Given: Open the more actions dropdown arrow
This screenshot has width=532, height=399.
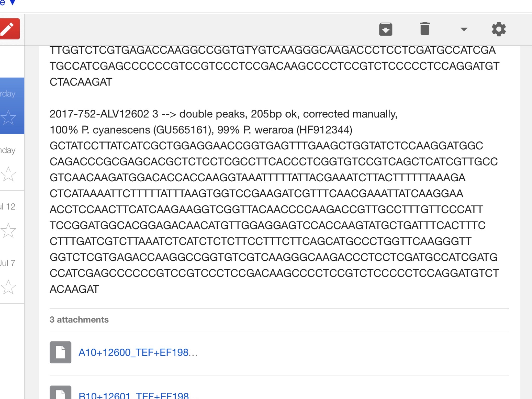Looking at the screenshot, I should point(464,29).
